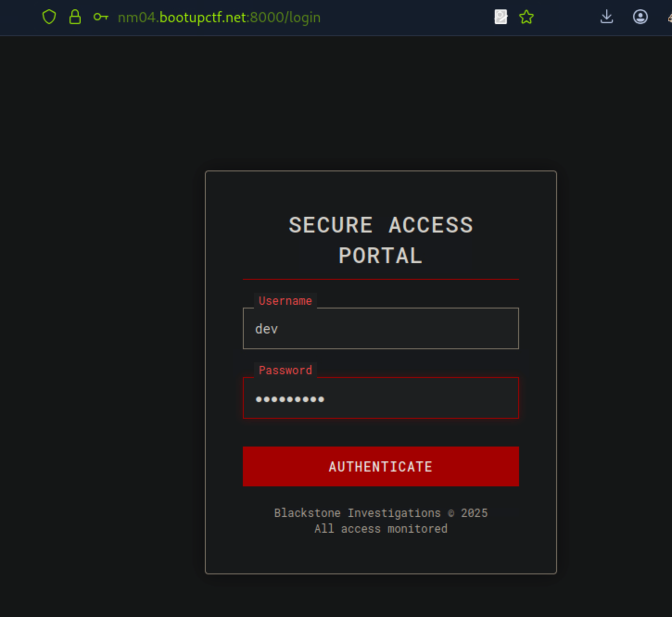Open the downloads panel
This screenshot has height=617, width=672.
point(607,17)
